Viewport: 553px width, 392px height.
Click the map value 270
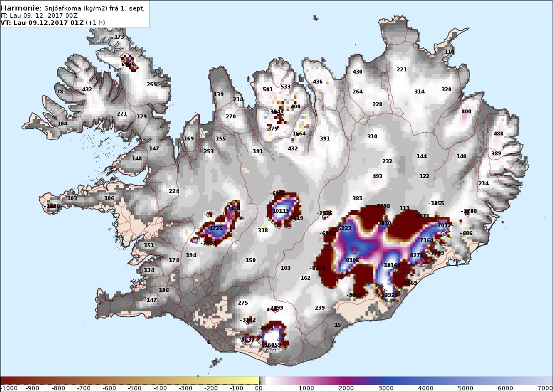click(x=231, y=116)
